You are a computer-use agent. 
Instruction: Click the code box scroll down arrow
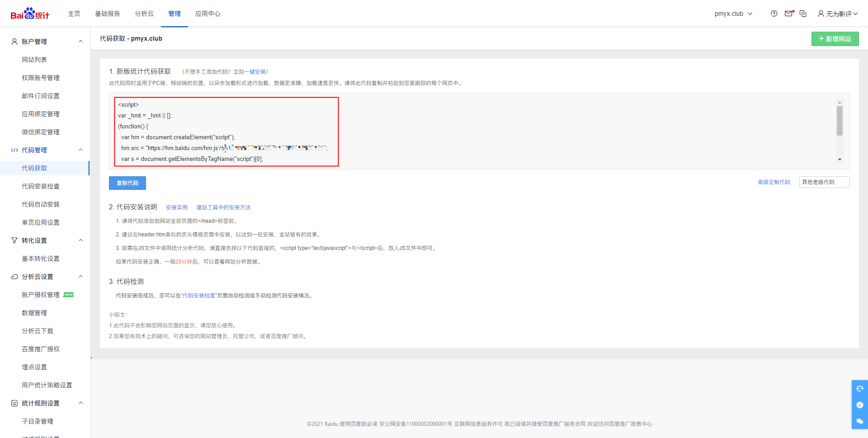840,160
